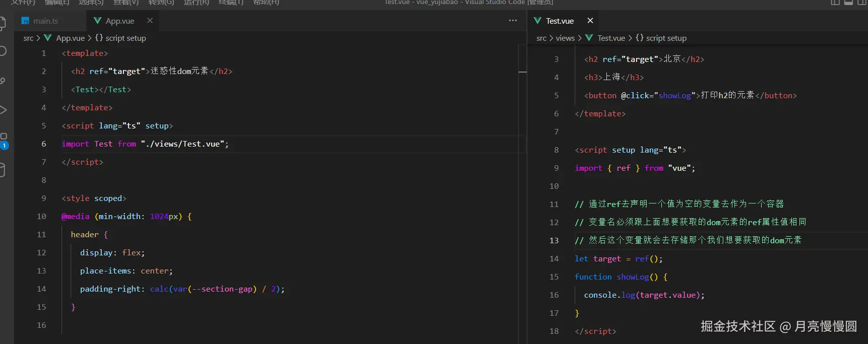Toggle the primary sidebar layout button
Image resolution: width=868 pixels, height=344 pixels.
click(x=835, y=3)
